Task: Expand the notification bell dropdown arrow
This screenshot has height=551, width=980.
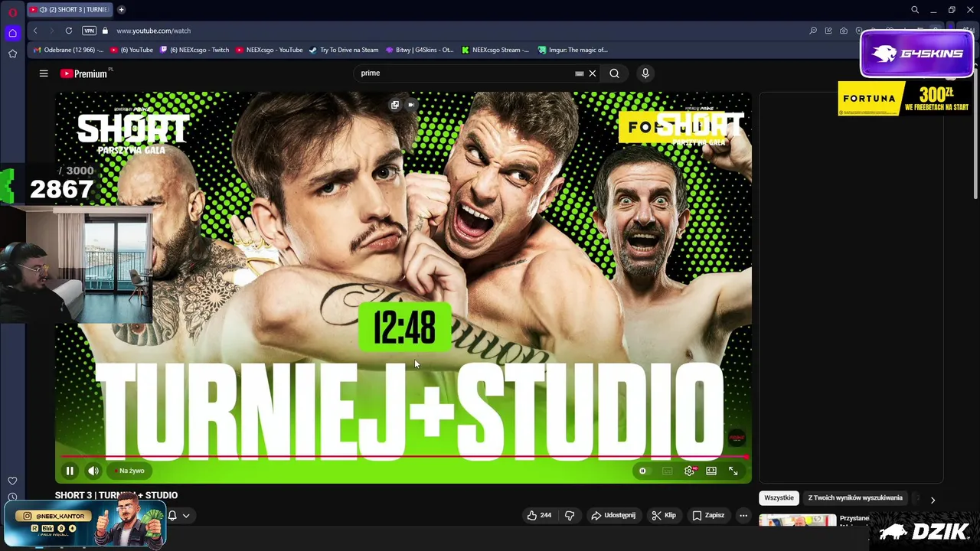Action: coord(185,516)
